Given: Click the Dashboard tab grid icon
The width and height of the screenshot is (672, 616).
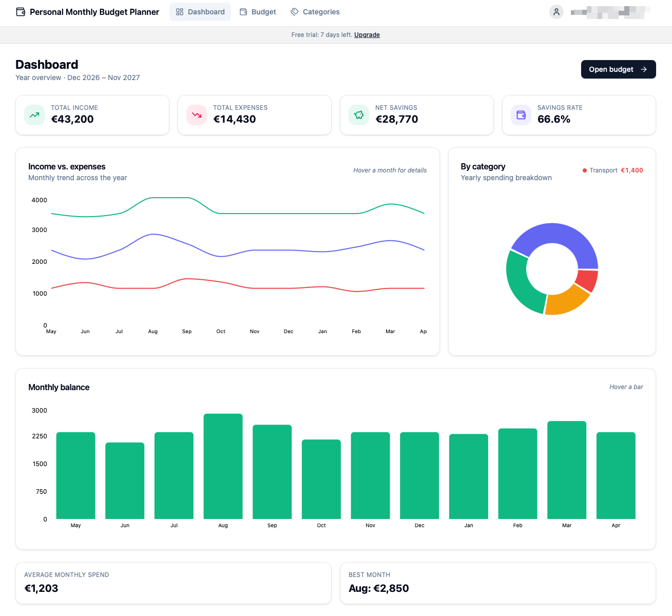Looking at the screenshot, I should coord(180,12).
